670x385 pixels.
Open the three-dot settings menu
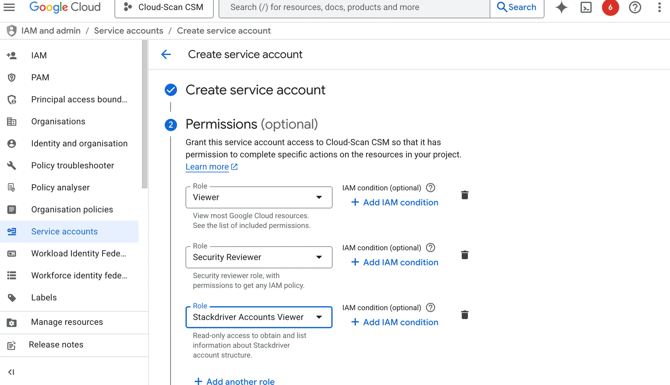659,7
